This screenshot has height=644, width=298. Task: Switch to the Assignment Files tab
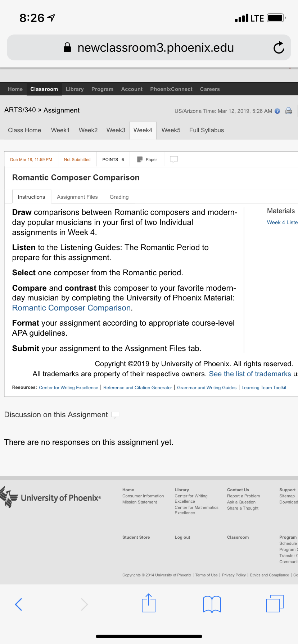(x=77, y=197)
